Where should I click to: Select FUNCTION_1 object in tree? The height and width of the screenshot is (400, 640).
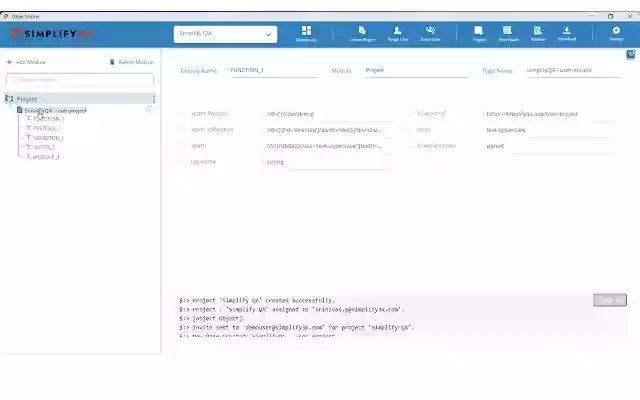tap(48, 119)
